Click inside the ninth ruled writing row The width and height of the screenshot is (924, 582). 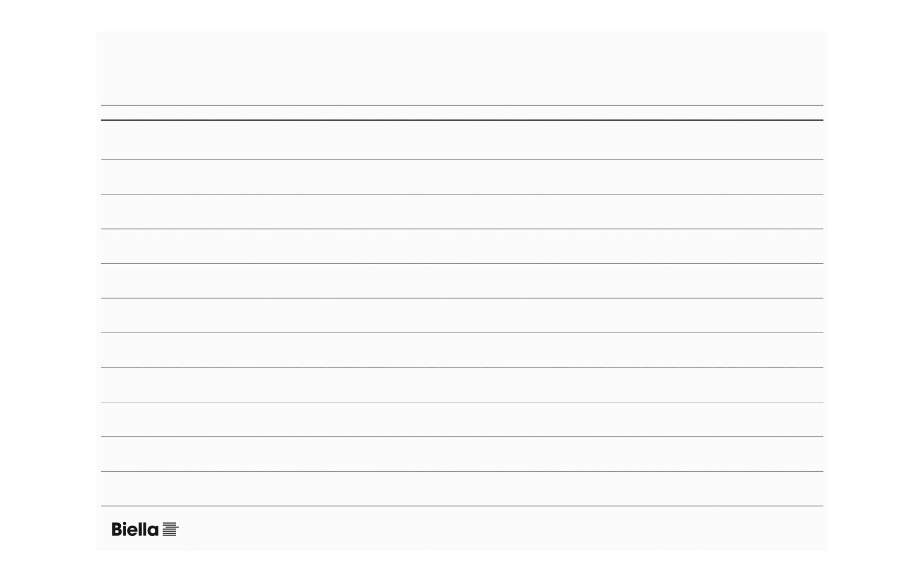462,420
